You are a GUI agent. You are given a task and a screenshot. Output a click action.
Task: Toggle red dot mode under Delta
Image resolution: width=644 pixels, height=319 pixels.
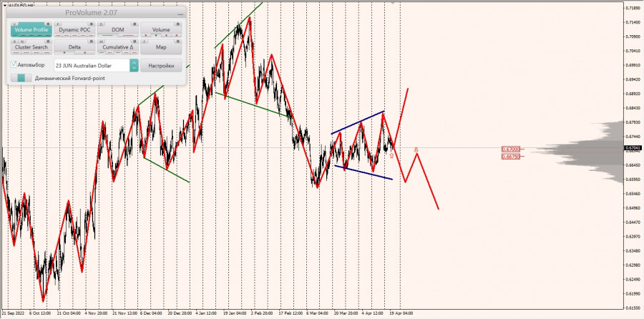85,52
